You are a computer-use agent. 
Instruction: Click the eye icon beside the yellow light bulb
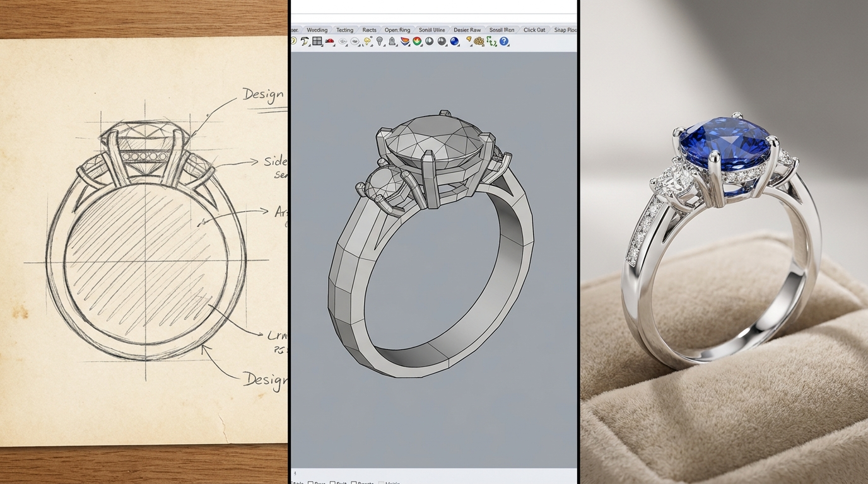coord(355,42)
